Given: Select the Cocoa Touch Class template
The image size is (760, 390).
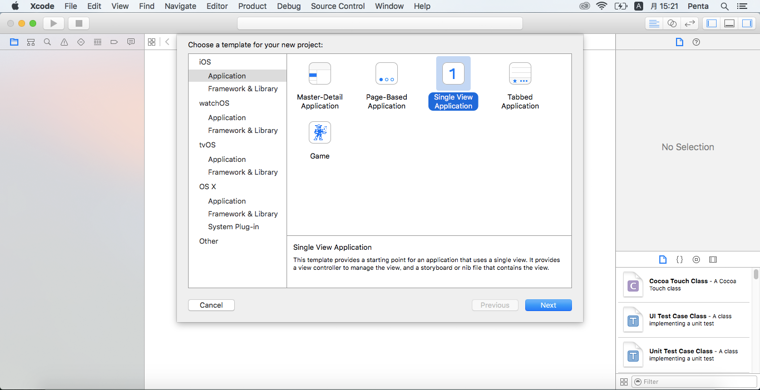Looking at the screenshot, I should click(x=684, y=285).
